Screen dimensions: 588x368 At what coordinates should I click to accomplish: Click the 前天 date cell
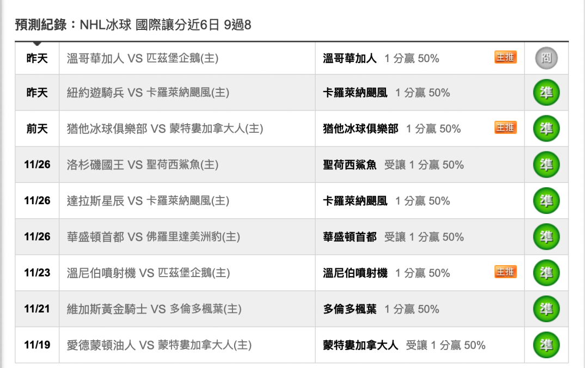point(37,128)
